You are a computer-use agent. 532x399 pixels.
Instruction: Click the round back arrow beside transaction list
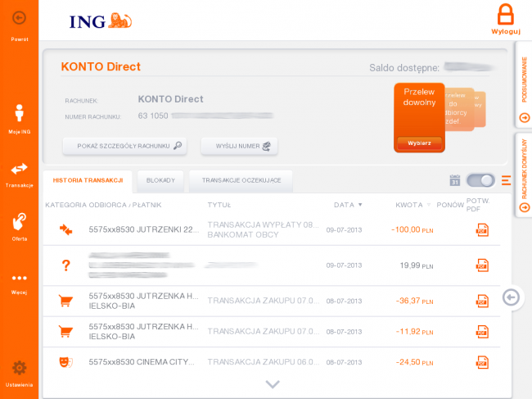511,297
